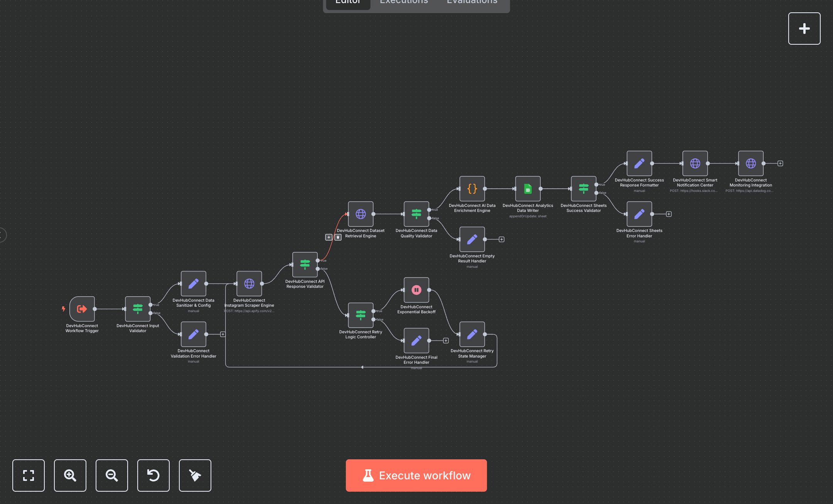Delete the highlighted connection with trash icon
833x504 pixels.
[338, 237]
